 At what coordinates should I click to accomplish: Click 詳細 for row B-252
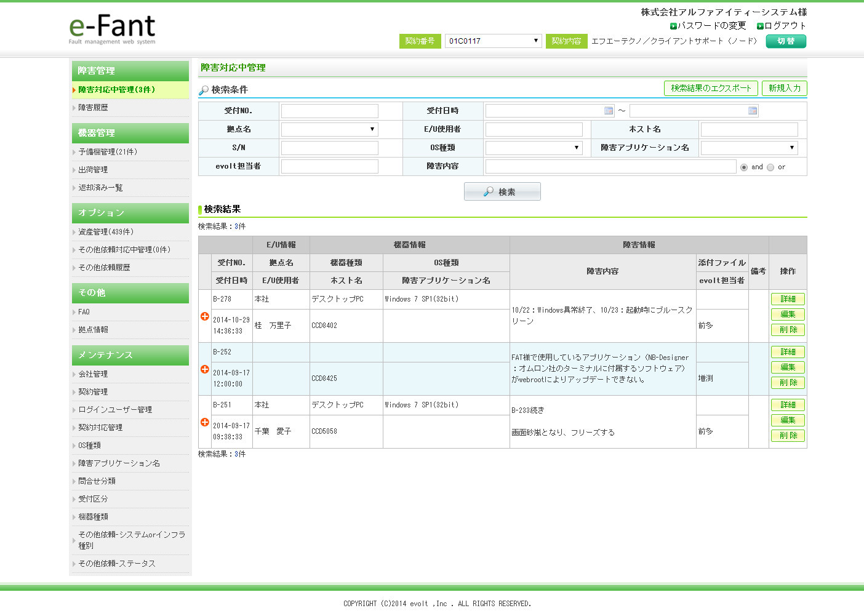(788, 352)
